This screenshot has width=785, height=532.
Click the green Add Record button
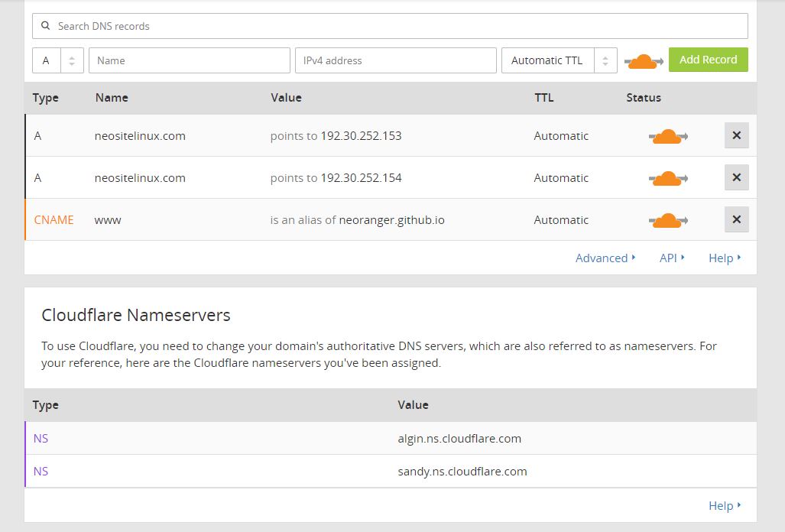(708, 60)
